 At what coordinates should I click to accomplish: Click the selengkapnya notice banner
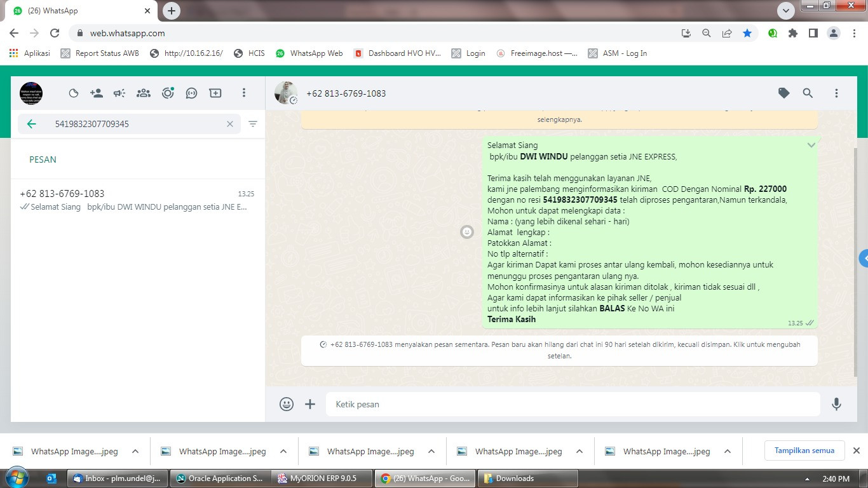(560, 119)
